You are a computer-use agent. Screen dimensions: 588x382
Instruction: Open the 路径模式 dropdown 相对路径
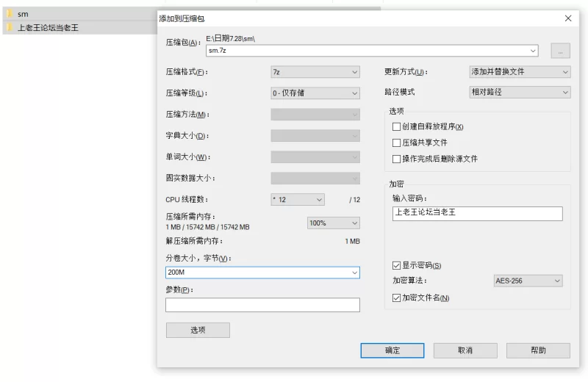[x=520, y=92]
